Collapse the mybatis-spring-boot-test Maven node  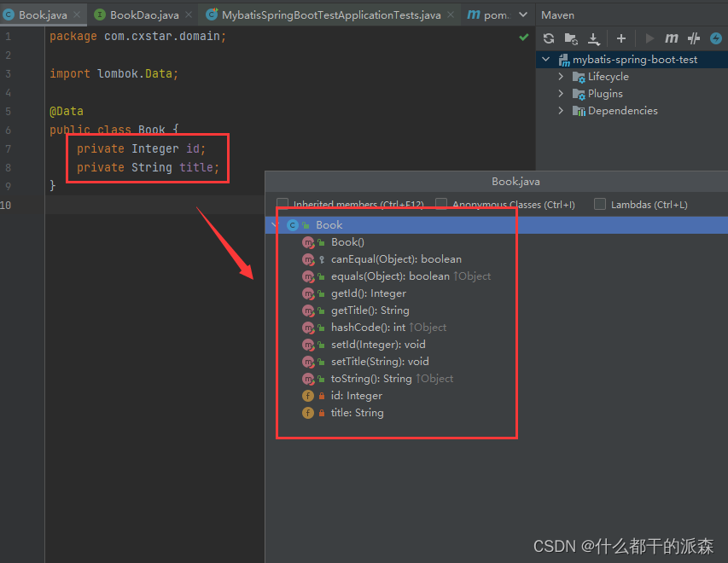tap(546, 60)
